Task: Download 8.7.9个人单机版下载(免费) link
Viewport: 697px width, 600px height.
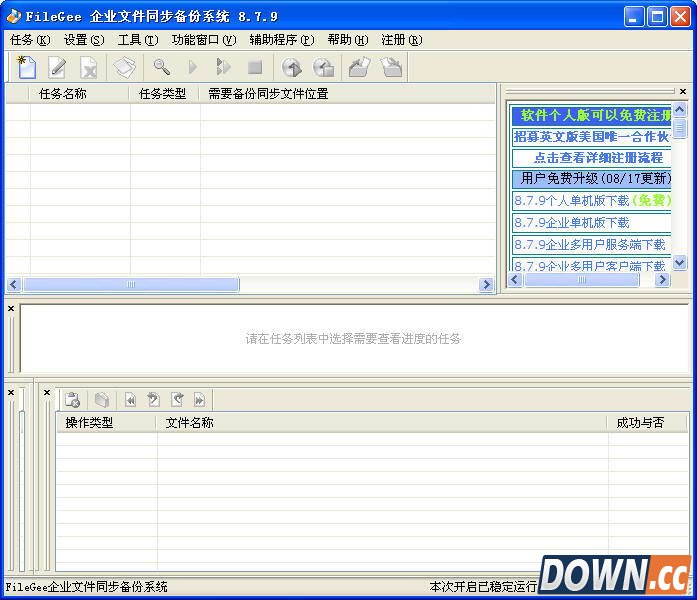Action: click(x=591, y=200)
